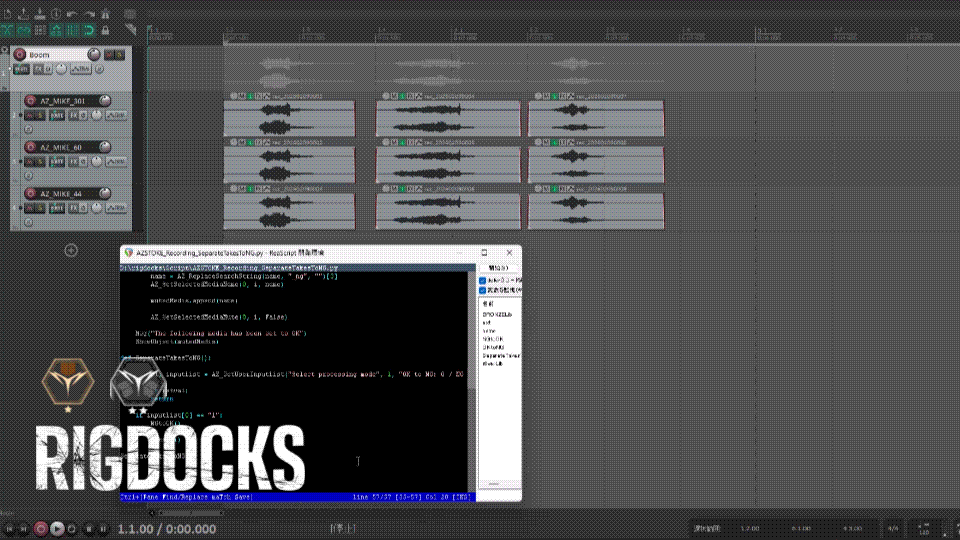Solo the AZ_MIKE_60 track
The image size is (960, 540).
coord(40,162)
